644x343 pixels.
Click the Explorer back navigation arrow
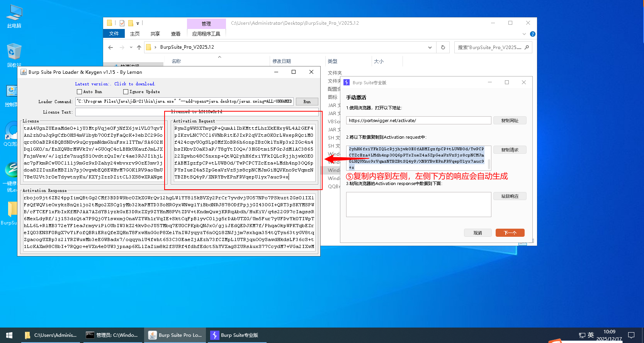pyautogui.click(x=111, y=48)
